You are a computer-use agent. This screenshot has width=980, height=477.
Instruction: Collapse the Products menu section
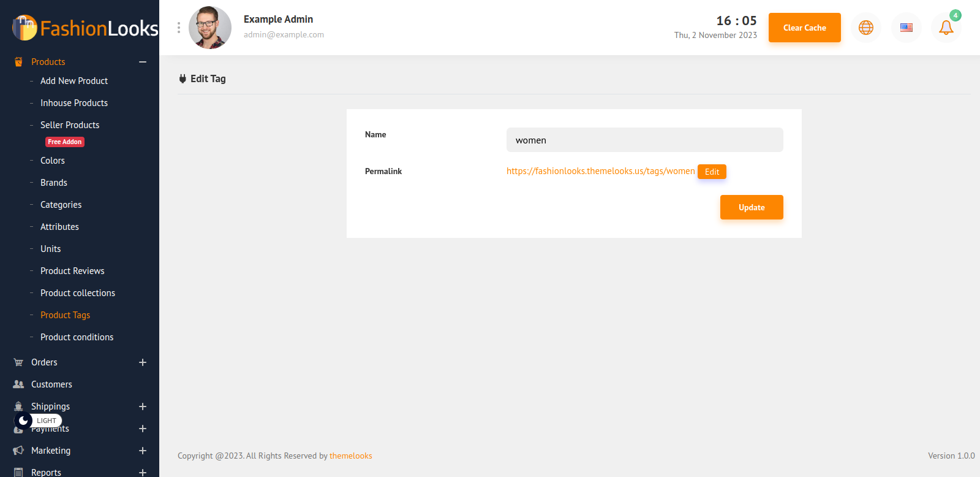[143, 62]
